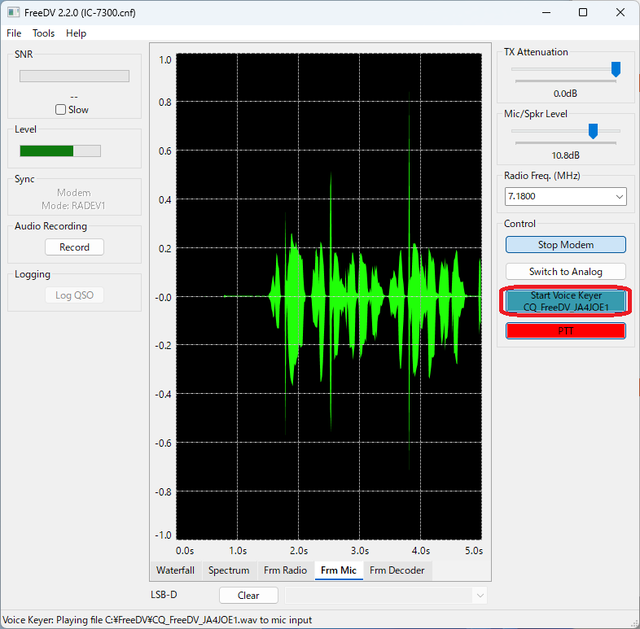Image resolution: width=640 pixels, height=629 pixels.
Task: Click Start Voice Keyer button
Action: click(565, 301)
